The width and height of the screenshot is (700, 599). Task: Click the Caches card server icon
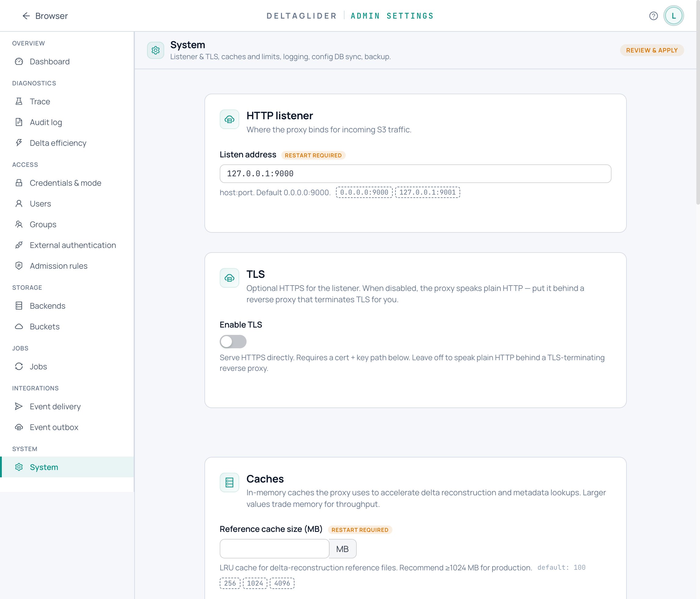(x=229, y=482)
